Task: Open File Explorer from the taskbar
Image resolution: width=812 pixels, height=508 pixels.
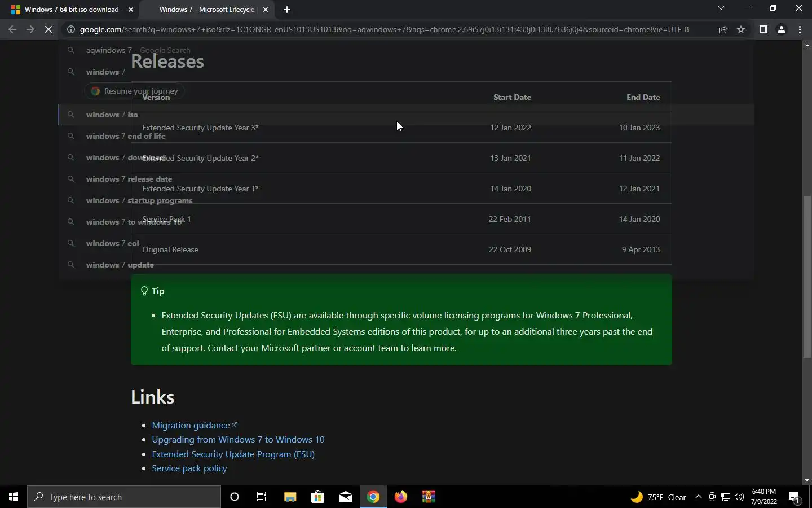Action: pos(290,497)
